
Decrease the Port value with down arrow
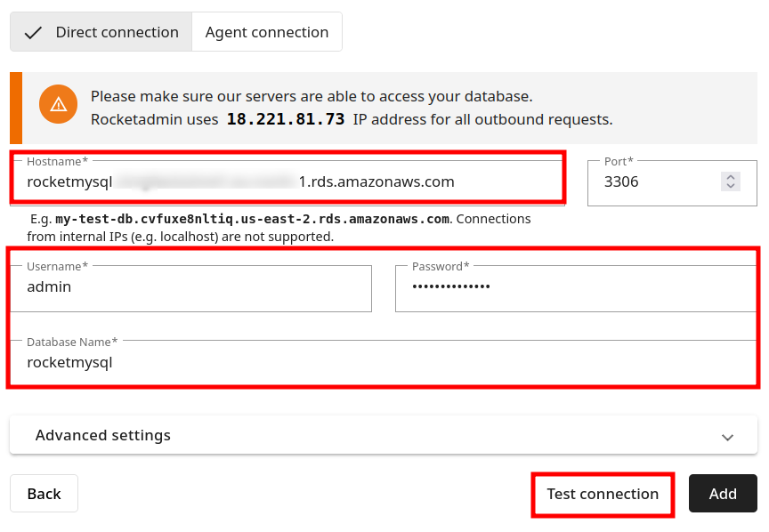pos(731,186)
